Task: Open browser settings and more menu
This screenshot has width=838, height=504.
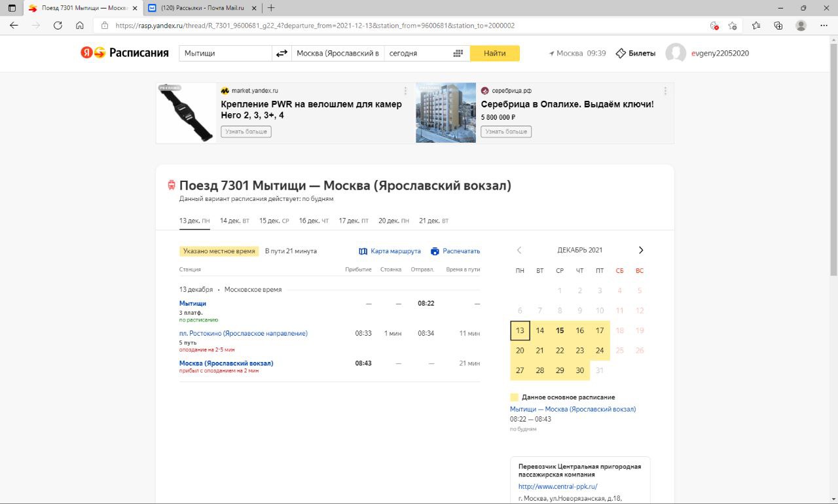Action: [824, 26]
